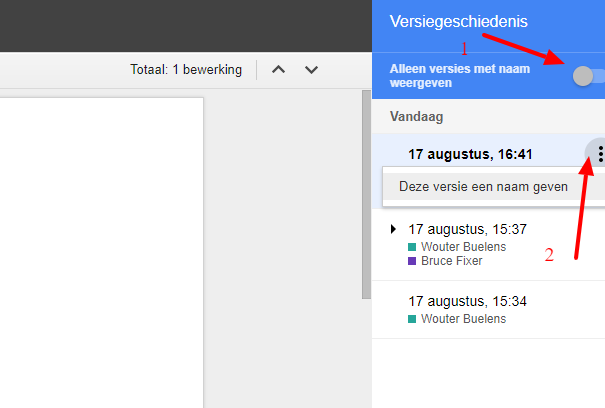Choose 'Deze versie een naam geven'
The width and height of the screenshot is (605, 408).
pyautogui.click(x=493, y=186)
